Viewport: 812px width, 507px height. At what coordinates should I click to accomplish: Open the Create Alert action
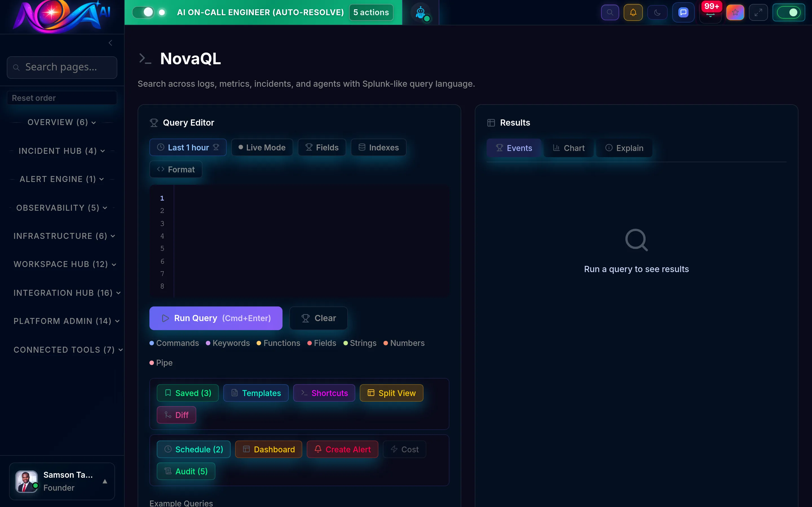342,449
